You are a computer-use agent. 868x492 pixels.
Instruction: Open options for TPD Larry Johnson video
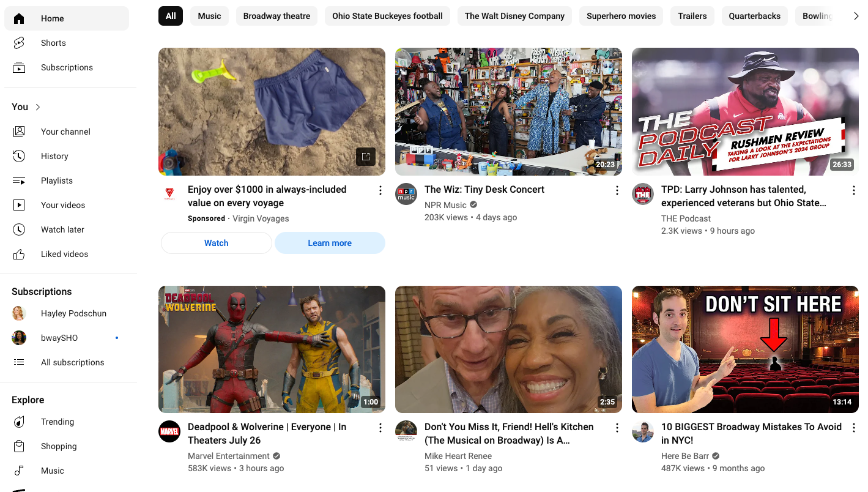pyautogui.click(x=853, y=190)
